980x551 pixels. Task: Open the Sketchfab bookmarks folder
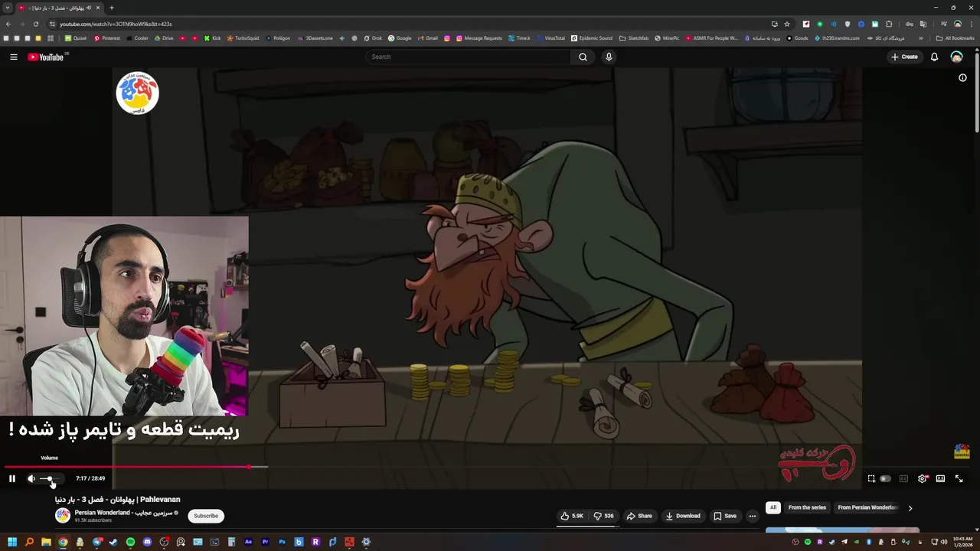(x=634, y=38)
